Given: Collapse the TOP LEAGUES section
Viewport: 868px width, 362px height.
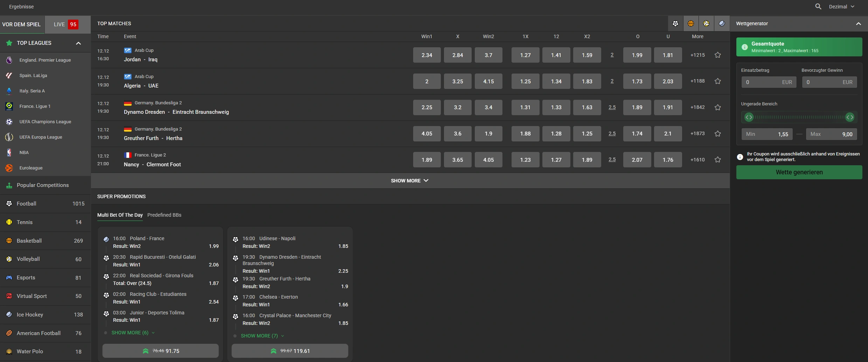Looking at the screenshot, I should (x=78, y=43).
